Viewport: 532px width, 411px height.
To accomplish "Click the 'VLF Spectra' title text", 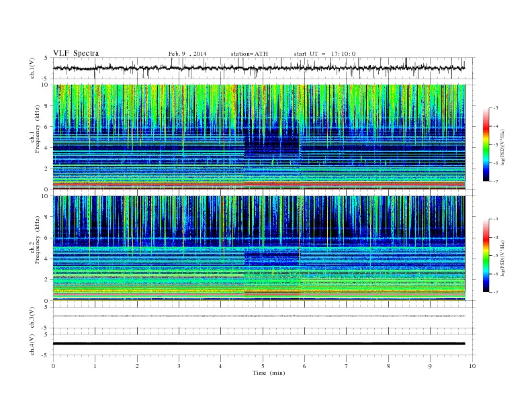I will click(76, 53).
